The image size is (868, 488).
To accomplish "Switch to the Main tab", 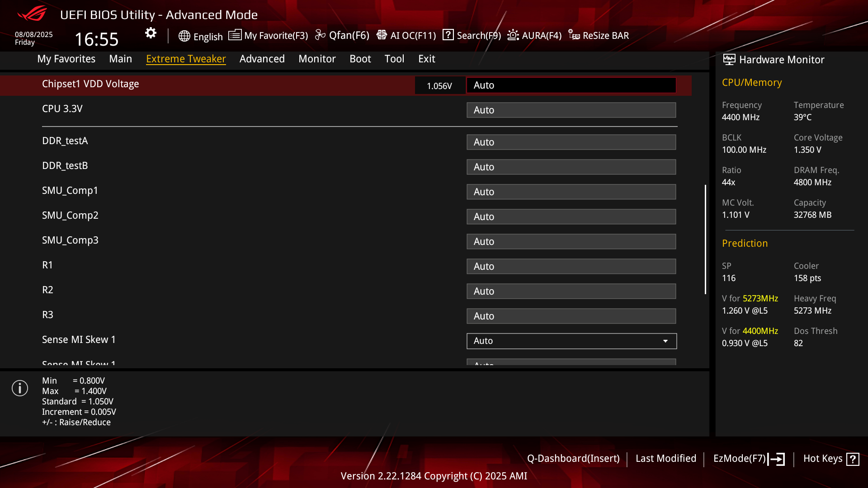I will (x=120, y=59).
